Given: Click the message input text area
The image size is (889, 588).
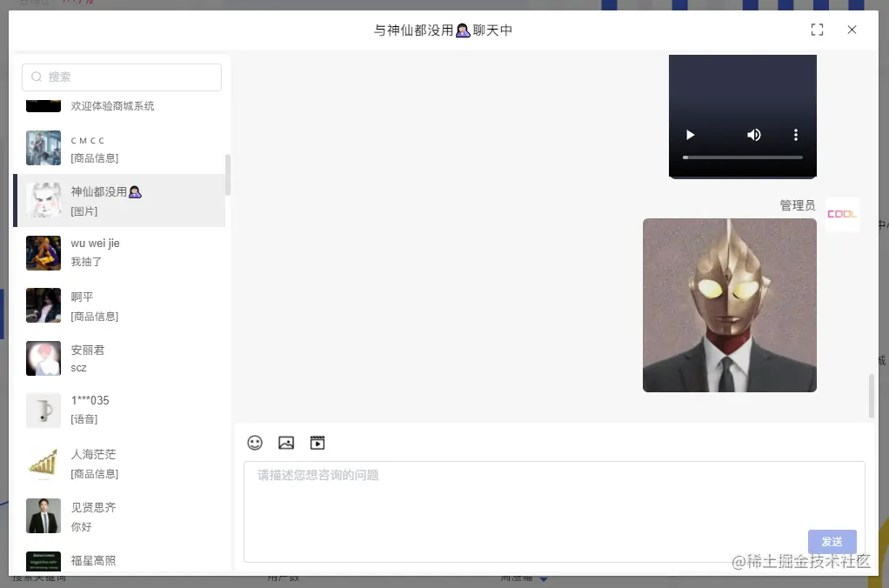Looking at the screenshot, I should 554,511.
